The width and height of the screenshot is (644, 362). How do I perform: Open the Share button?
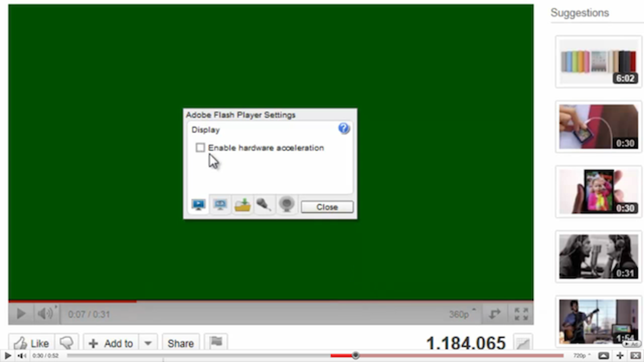point(181,343)
